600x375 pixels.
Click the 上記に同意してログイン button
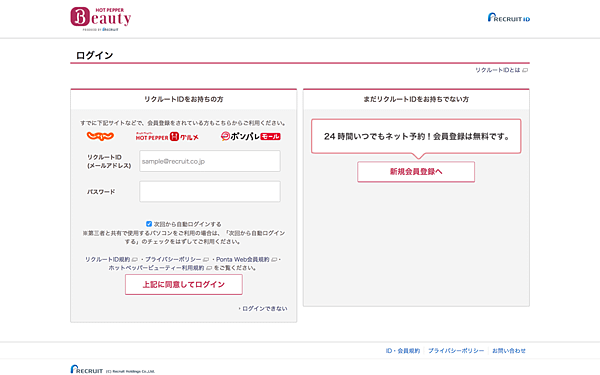[x=184, y=284]
